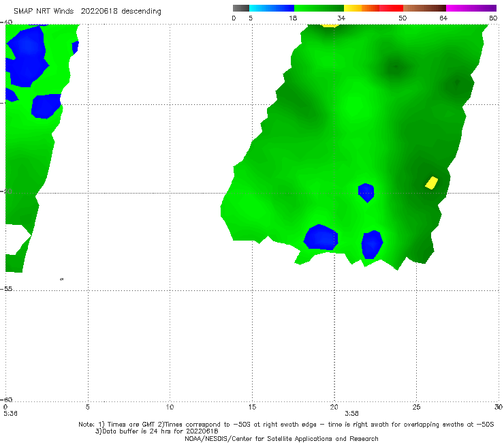Click the -40 latitude axis label
Viewport: 504px width, 443px height.
pyautogui.click(x=7, y=22)
